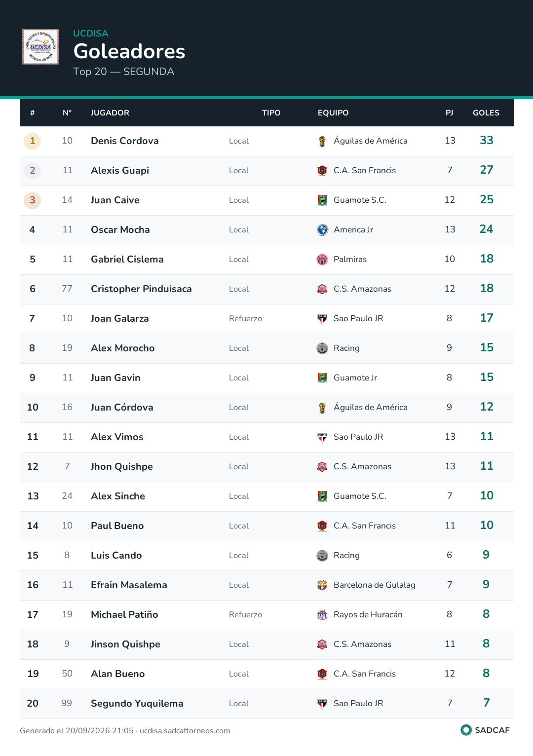Click the gold rank 1 badge
The image size is (533, 756).
coord(33,141)
